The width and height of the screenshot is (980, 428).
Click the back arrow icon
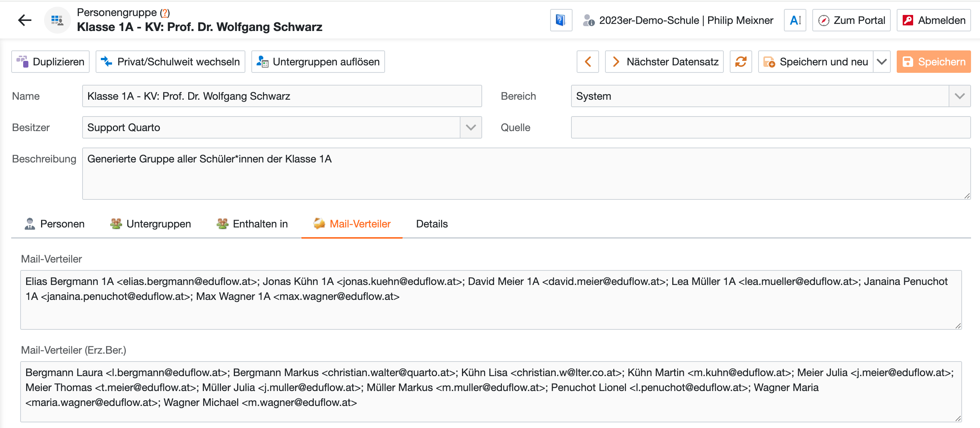[25, 20]
